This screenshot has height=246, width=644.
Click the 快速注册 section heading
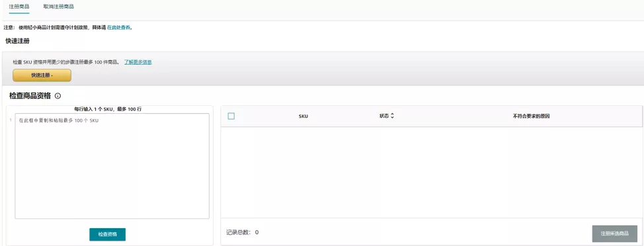point(17,41)
